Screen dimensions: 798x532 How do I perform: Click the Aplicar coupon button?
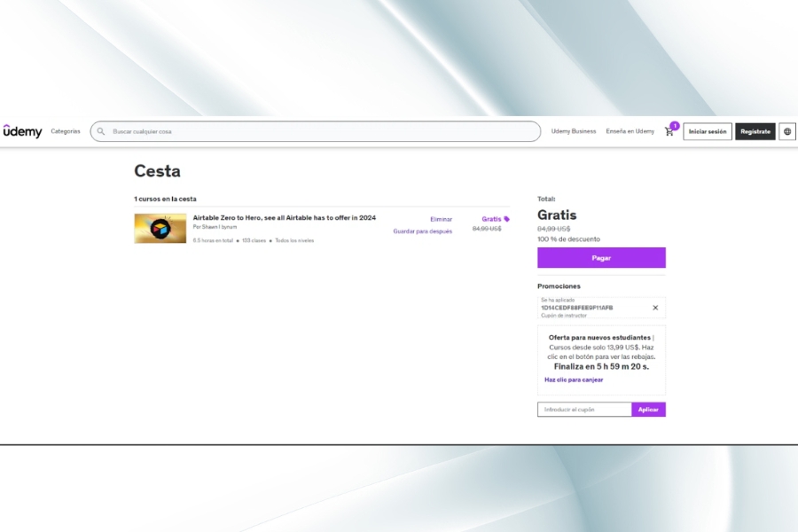[648, 410]
